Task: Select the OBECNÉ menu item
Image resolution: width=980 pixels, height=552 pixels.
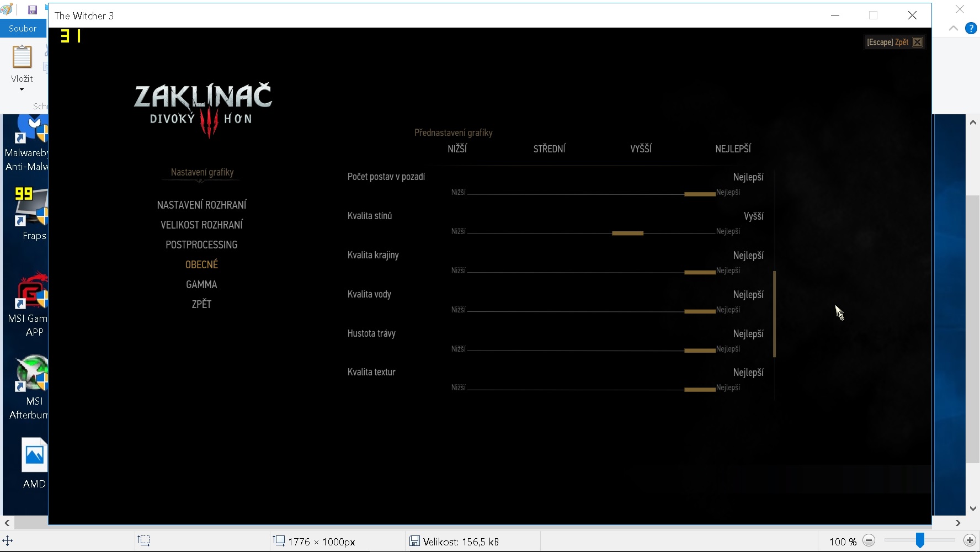Action: pyautogui.click(x=201, y=265)
